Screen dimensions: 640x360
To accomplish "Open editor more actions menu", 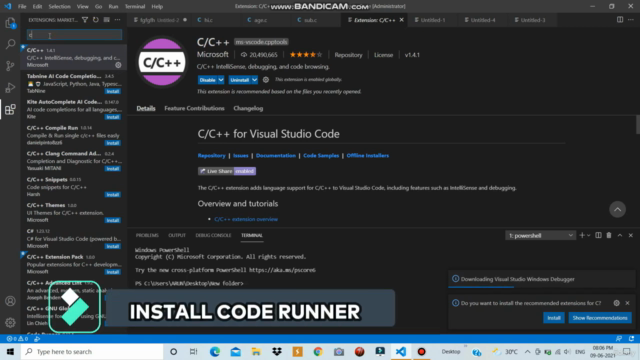I will coord(631,20).
